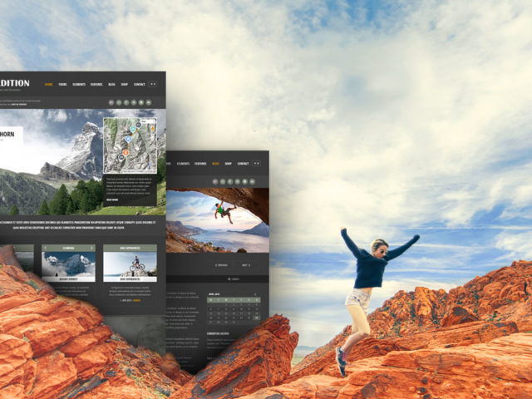Click sixth social icon on blog page
The image size is (532, 399).
click(252, 181)
